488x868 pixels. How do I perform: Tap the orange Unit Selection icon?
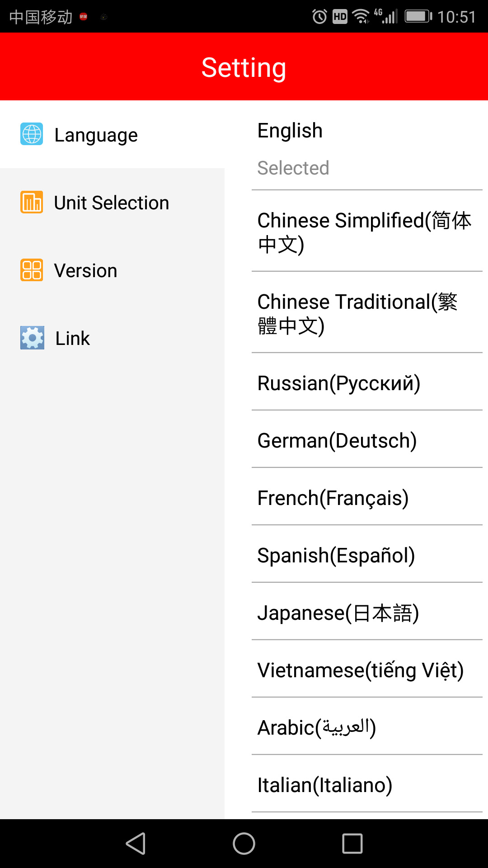click(x=32, y=202)
